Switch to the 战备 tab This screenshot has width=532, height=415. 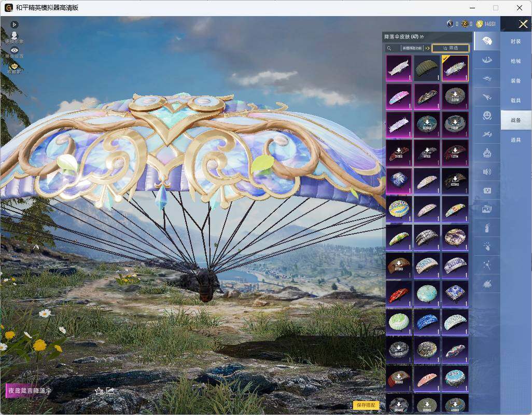[x=516, y=120]
